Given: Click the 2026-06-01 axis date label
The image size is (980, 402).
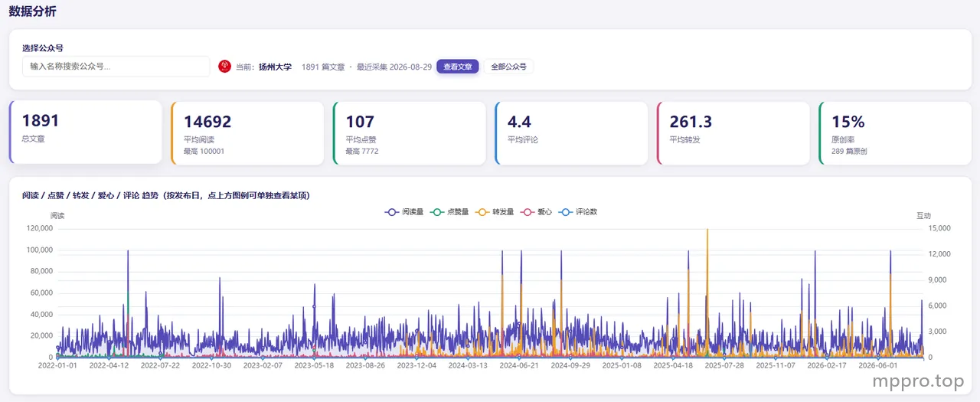Looking at the screenshot, I should (878, 366).
